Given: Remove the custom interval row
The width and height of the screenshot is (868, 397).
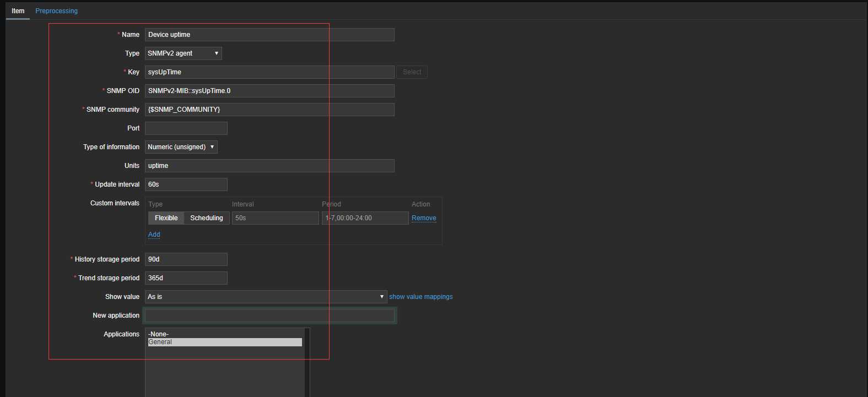Looking at the screenshot, I should click(424, 218).
